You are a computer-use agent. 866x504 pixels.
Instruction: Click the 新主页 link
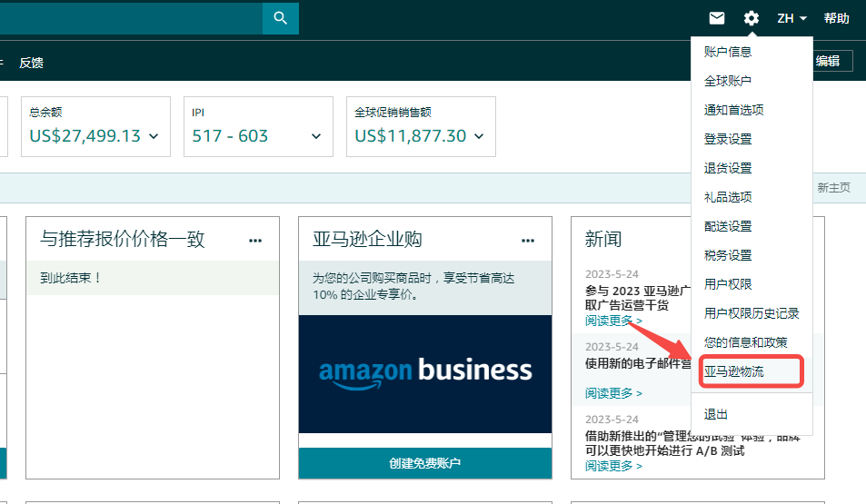(833, 188)
